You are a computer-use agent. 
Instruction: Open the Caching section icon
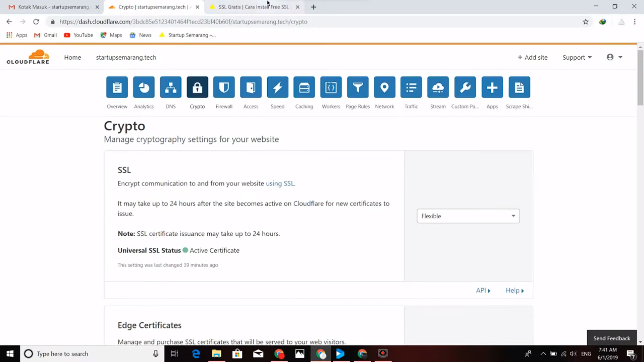[x=304, y=87]
